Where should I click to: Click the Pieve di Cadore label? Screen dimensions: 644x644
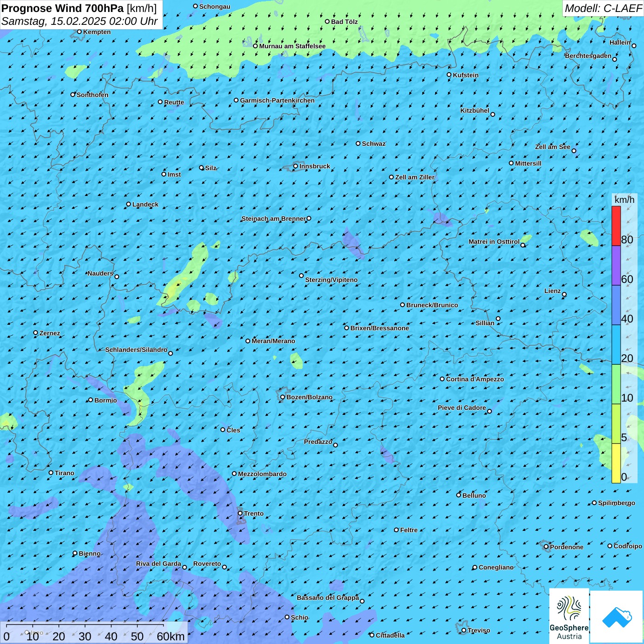click(x=462, y=408)
